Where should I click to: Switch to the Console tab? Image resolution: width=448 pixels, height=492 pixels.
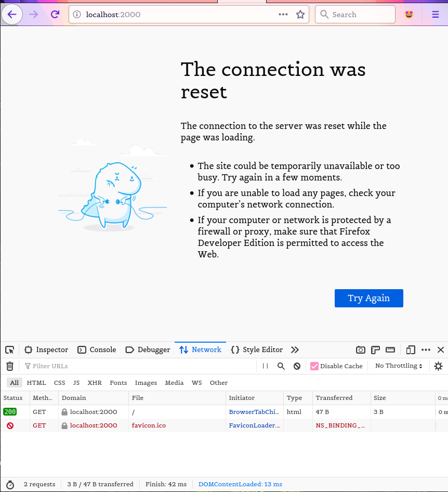(97, 350)
